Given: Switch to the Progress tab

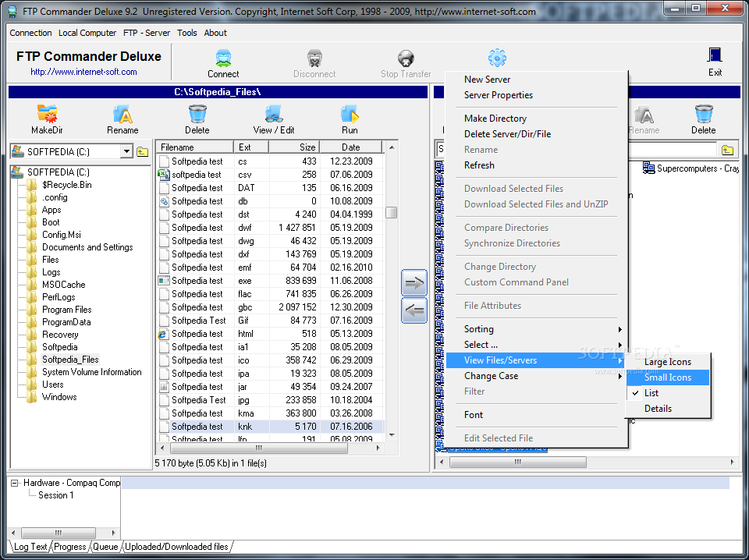Looking at the screenshot, I should (x=69, y=547).
